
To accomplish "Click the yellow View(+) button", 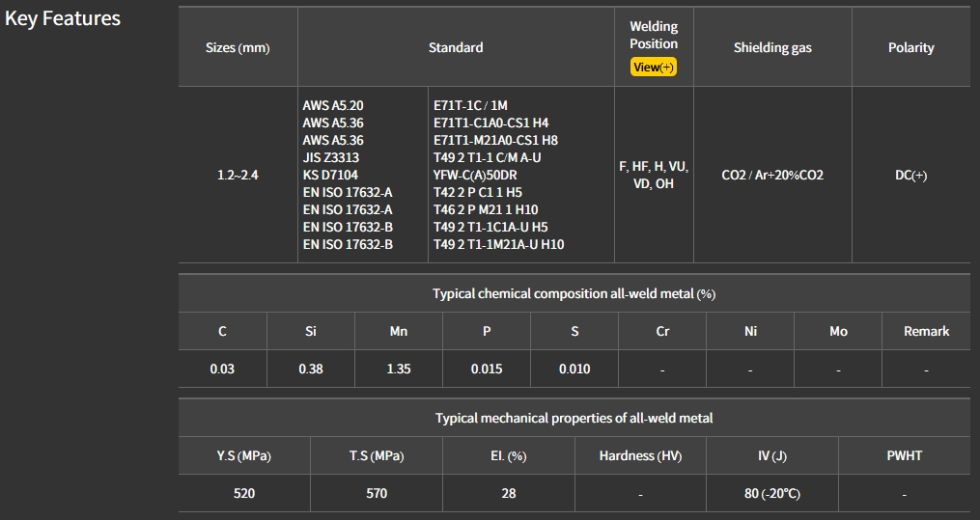I will coord(653,68).
